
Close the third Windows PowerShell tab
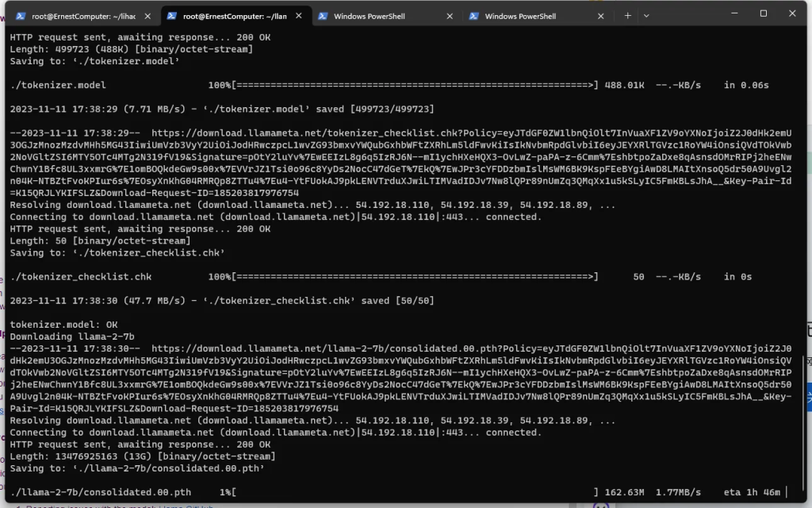coord(449,16)
